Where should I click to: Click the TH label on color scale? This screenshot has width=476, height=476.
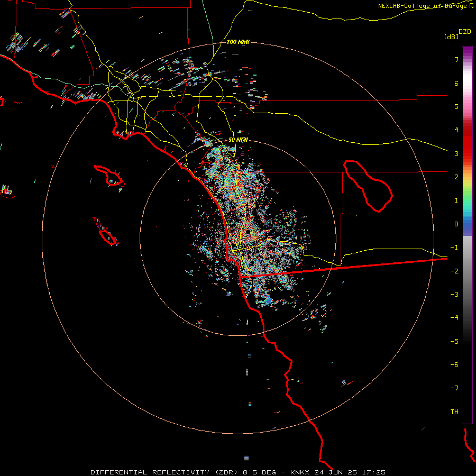(454, 411)
